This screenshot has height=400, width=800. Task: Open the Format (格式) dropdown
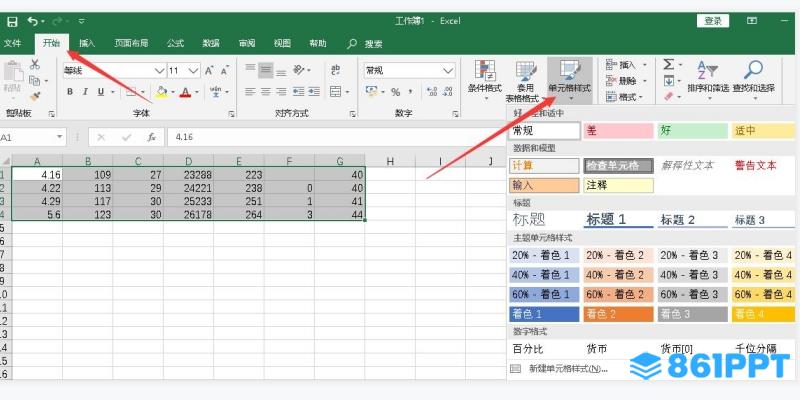click(625, 96)
